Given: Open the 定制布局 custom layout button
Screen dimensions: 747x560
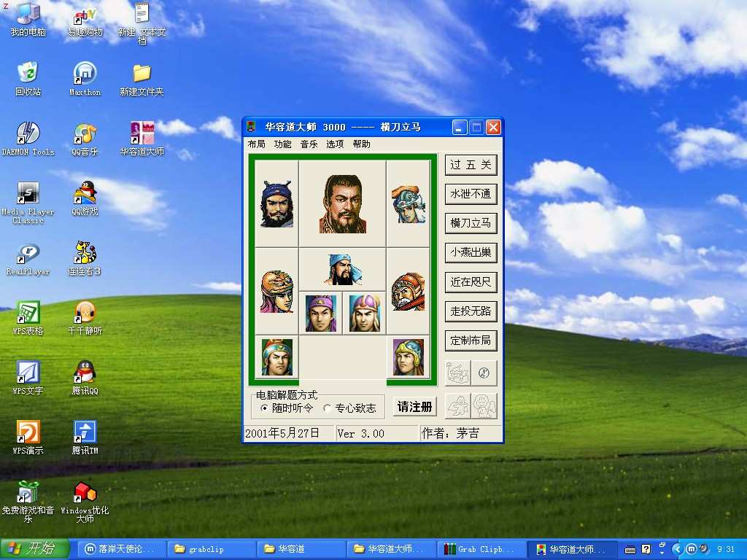Looking at the screenshot, I should [x=471, y=341].
